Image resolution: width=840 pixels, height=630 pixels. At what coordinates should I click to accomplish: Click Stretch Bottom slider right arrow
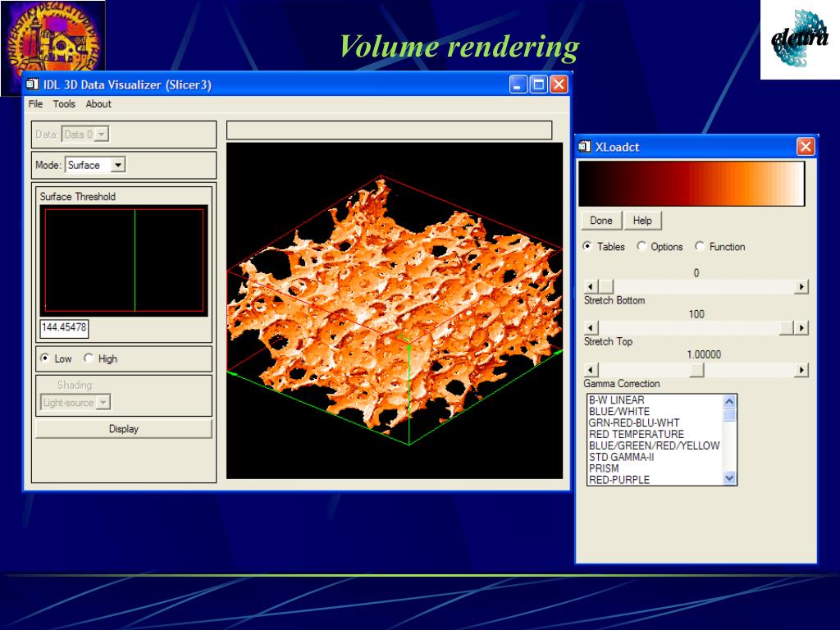tap(801, 286)
